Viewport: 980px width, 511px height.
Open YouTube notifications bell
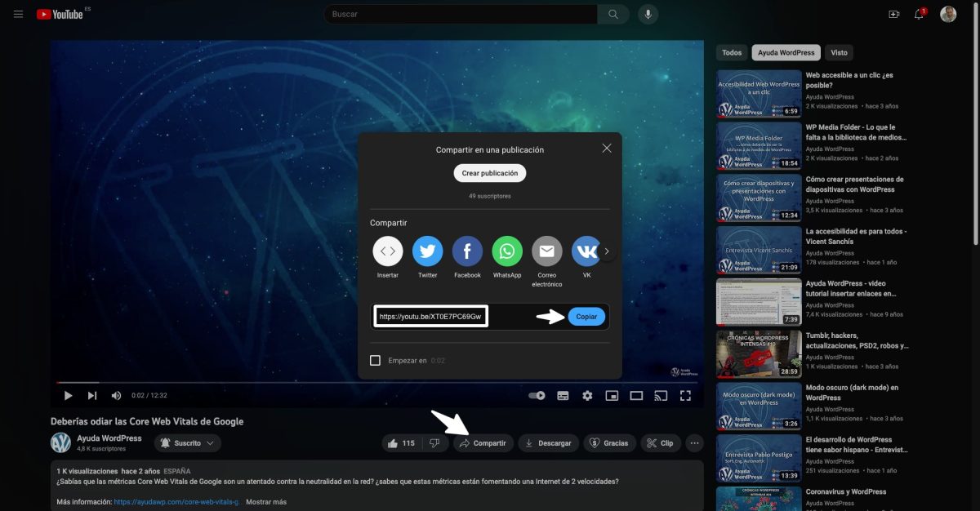[918, 14]
